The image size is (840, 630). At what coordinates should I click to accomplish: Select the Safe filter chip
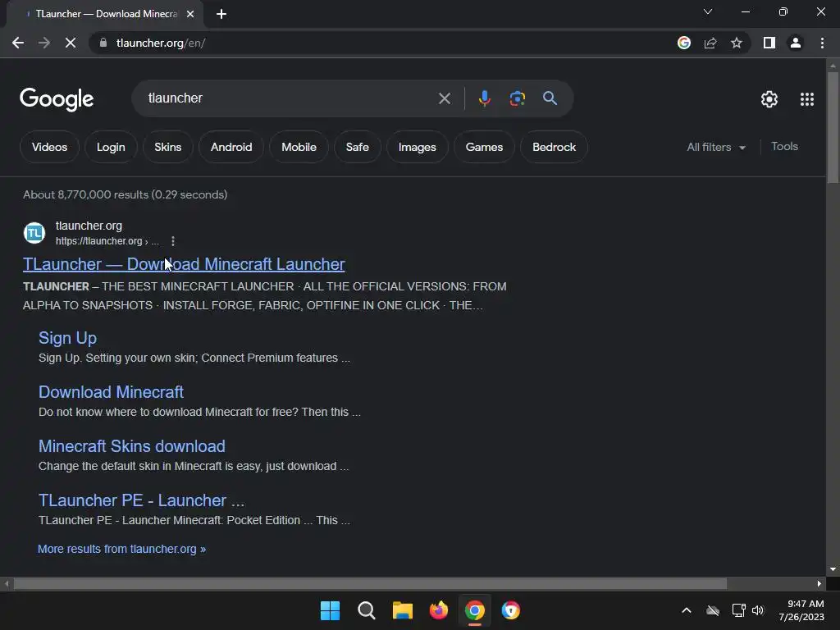tap(358, 147)
